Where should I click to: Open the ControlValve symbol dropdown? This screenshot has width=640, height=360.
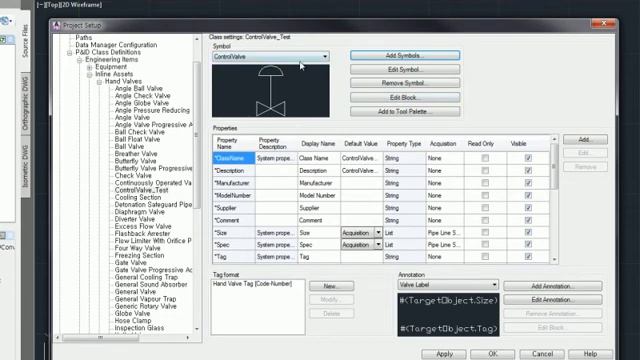point(325,57)
